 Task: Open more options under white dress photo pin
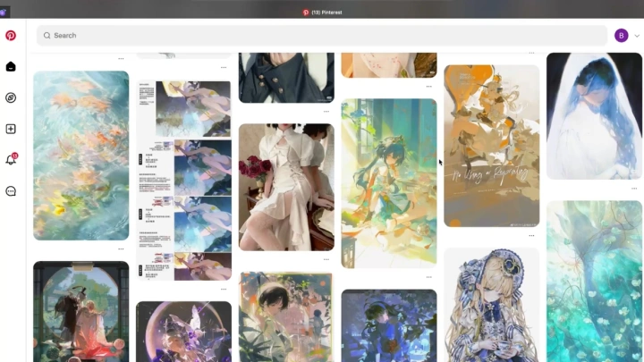pos(326,259)
